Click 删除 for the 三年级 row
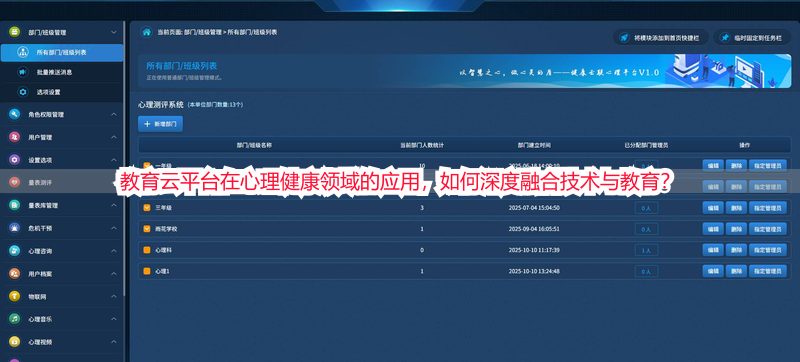The image size is (800, 362). click(736, 208)
